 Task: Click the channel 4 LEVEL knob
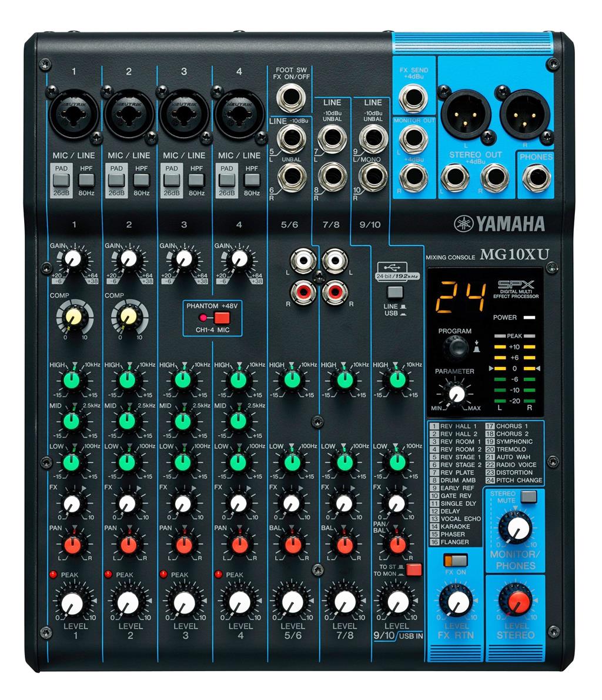pyautogui.click(x=239, y=603)
